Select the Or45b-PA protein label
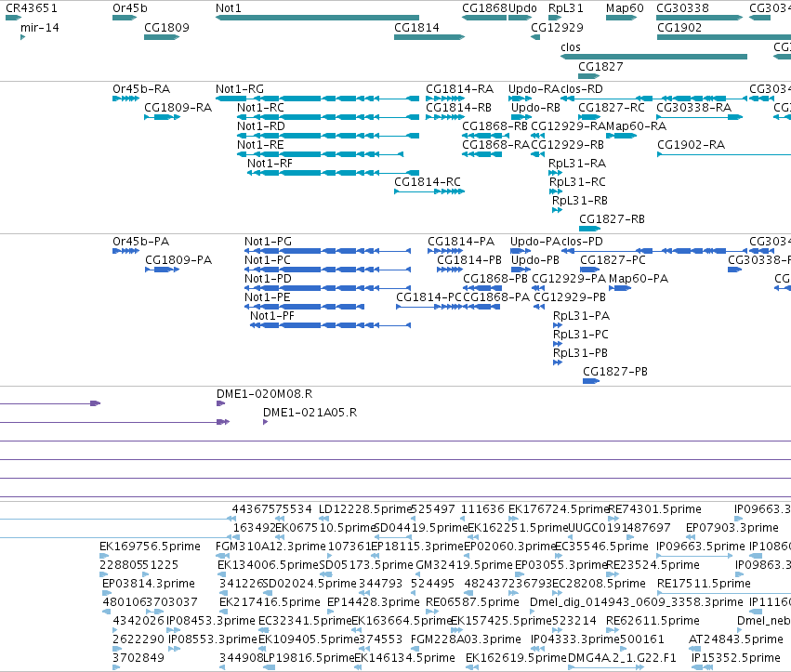This screenshot has width=791, height=672. coord(140,242)
